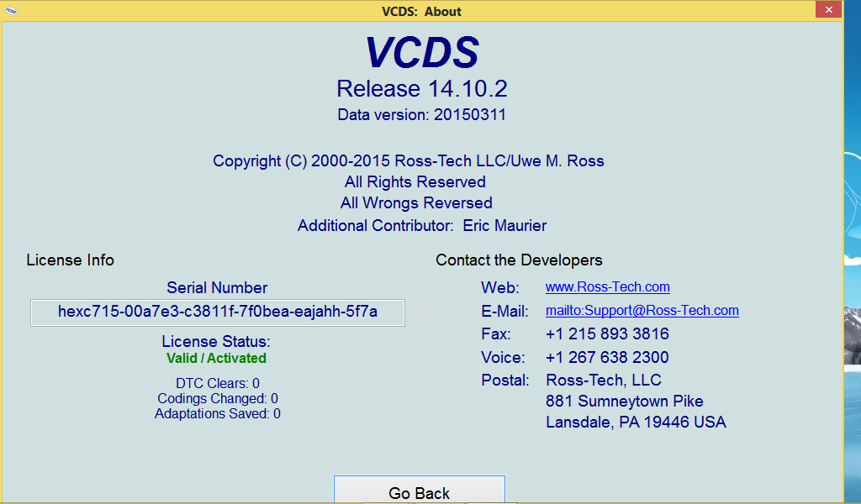Close the VCDS About window
The width and height of the screenshot is (861, 504).
828,9
